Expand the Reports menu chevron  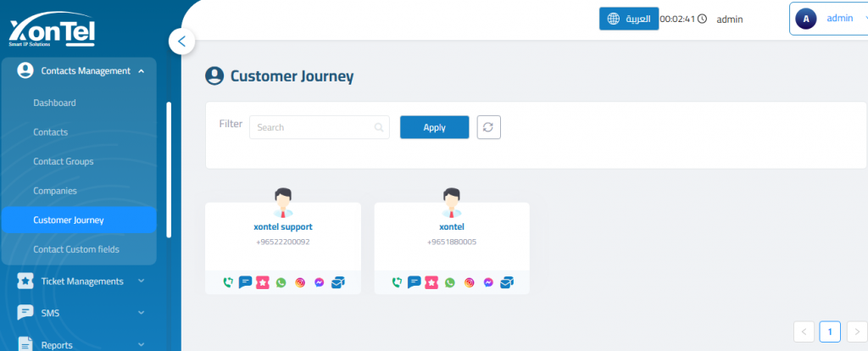coord(142,344)
